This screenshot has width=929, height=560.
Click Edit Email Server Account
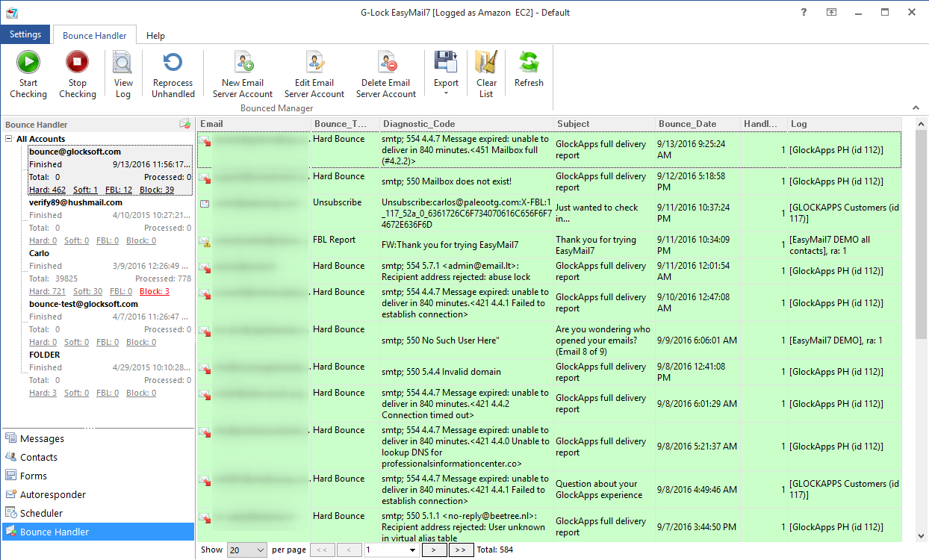click(x=314, y=75)
